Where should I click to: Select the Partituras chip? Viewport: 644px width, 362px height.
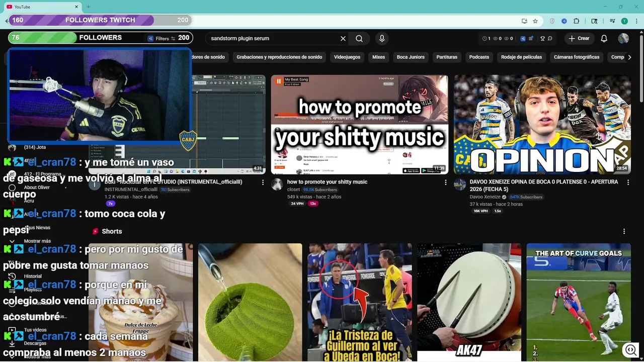(447, 57)
